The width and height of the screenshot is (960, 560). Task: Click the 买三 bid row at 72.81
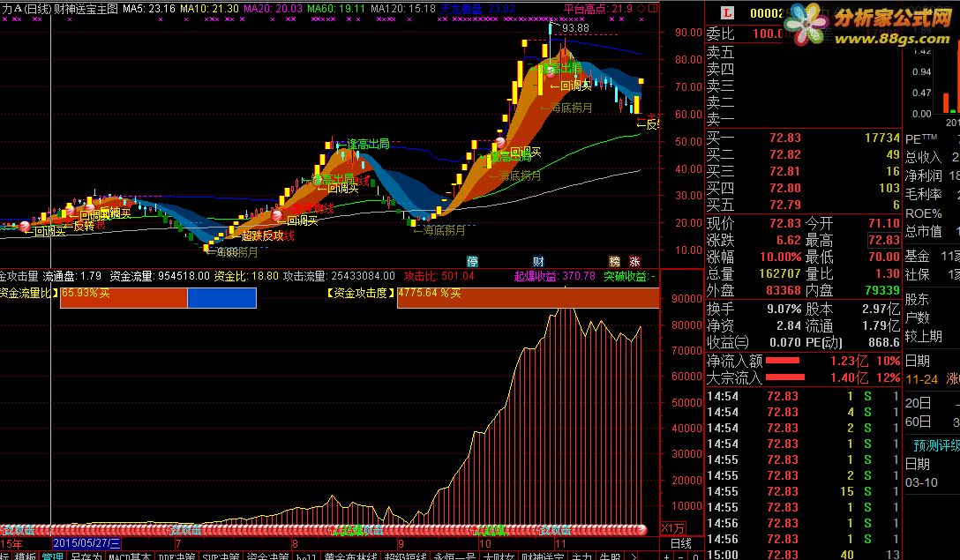coord(803,171)
